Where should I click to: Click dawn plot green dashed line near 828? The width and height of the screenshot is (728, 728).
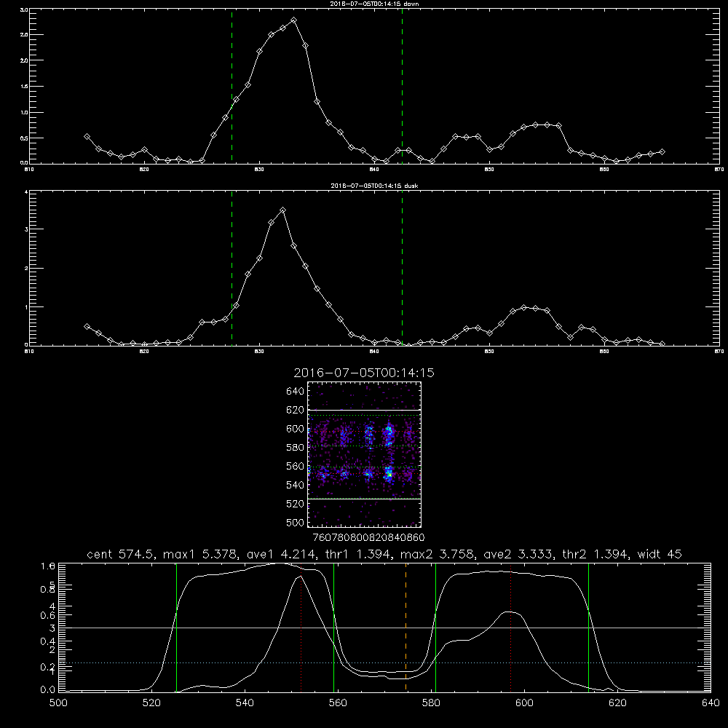click(x=232, y=86)
